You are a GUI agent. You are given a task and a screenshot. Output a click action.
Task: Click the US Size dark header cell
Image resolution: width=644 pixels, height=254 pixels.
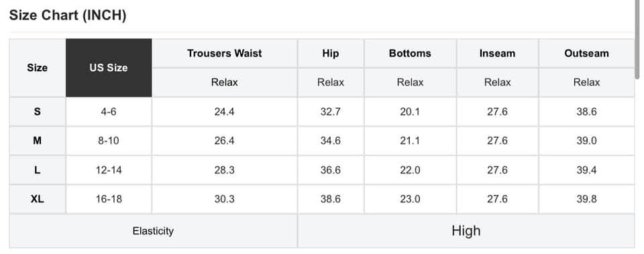tap(109, 68)
